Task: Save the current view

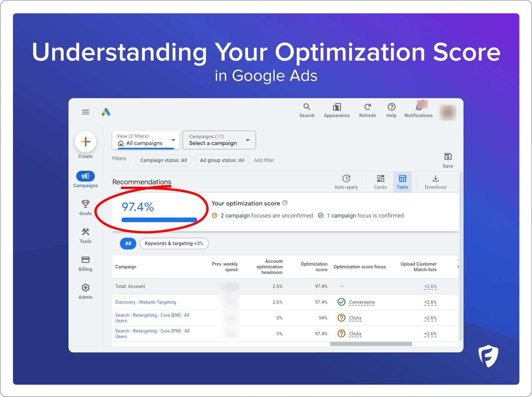Action: [448, 160]
